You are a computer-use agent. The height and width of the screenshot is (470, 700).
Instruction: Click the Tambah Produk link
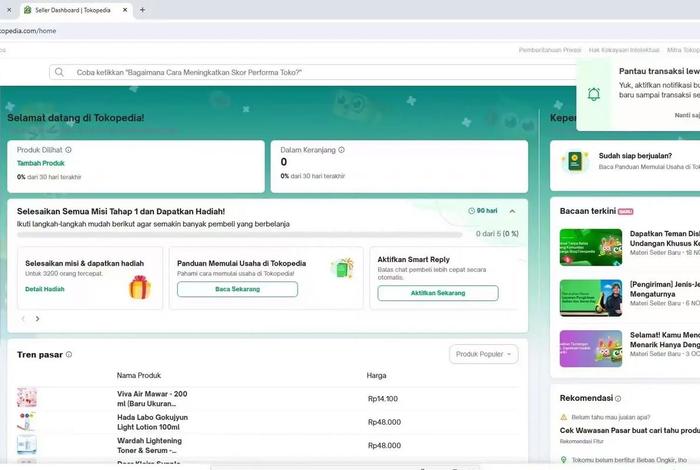pos(41,163)
